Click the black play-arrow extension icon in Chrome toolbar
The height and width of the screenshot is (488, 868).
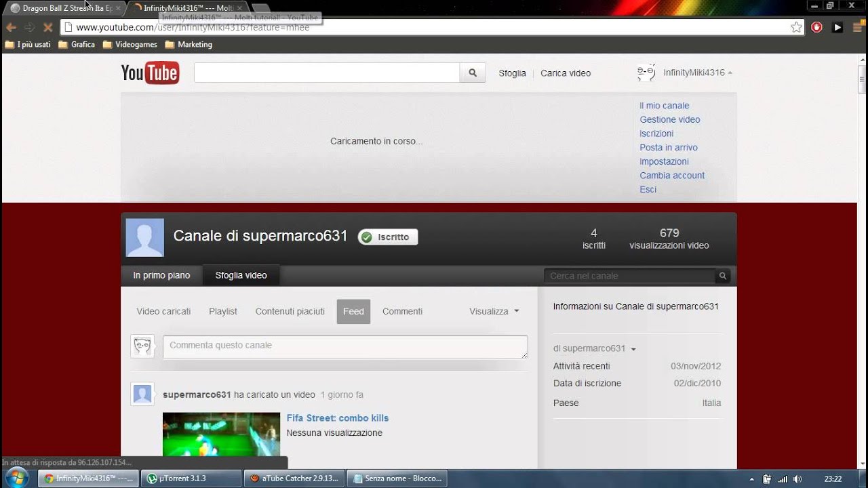click(x=837, y=27)
